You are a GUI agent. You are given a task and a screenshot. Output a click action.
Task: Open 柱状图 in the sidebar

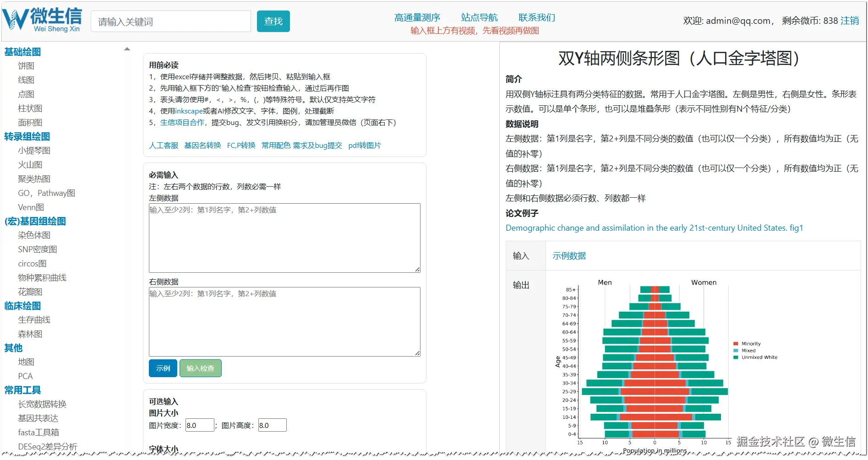30,108
